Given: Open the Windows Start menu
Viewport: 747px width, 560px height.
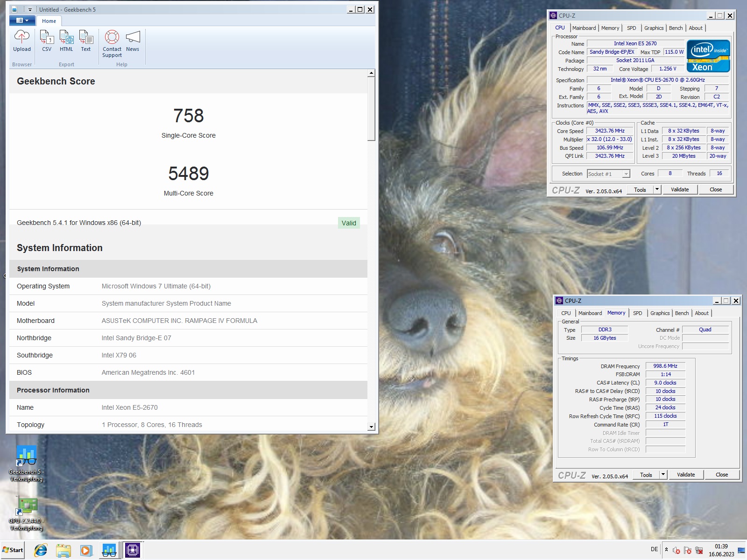Looking at the screenshot, I should 13,550.
